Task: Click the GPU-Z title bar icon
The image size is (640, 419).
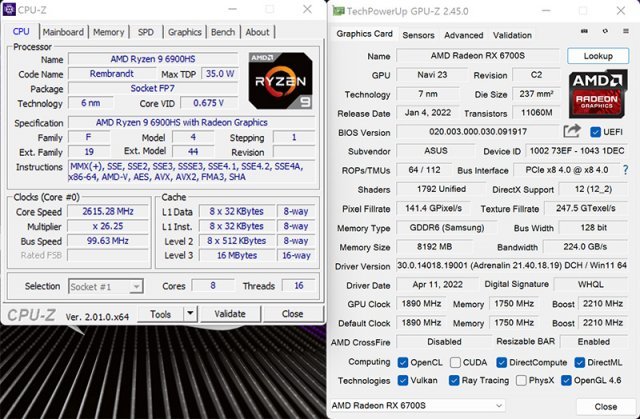Action: (x=340, y=11)
